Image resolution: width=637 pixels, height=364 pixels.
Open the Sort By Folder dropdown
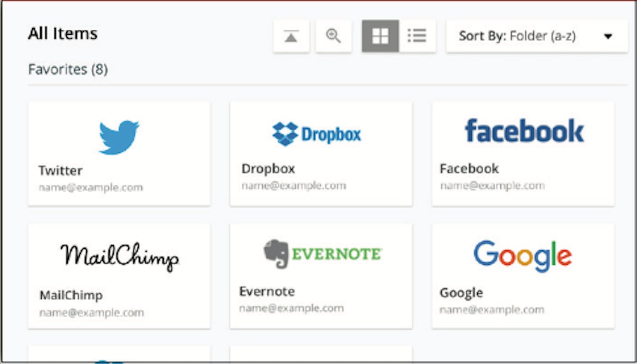537,36
